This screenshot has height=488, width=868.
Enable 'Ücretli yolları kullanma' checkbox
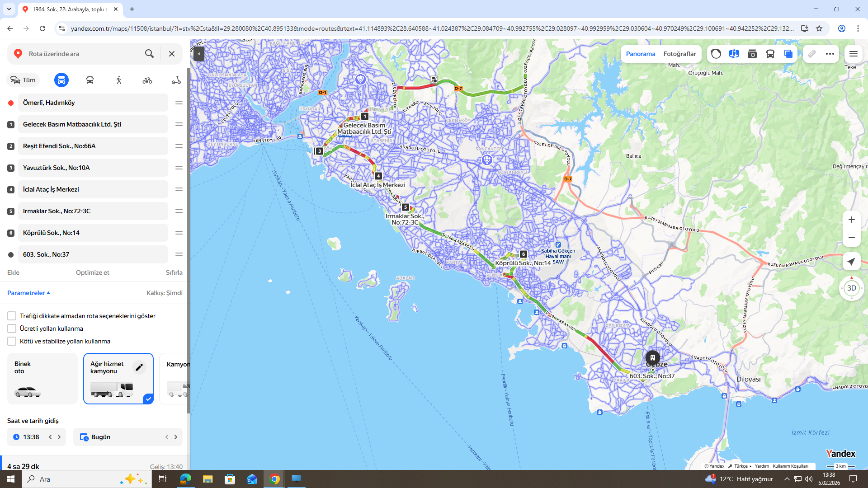click(x=12, y=328)
